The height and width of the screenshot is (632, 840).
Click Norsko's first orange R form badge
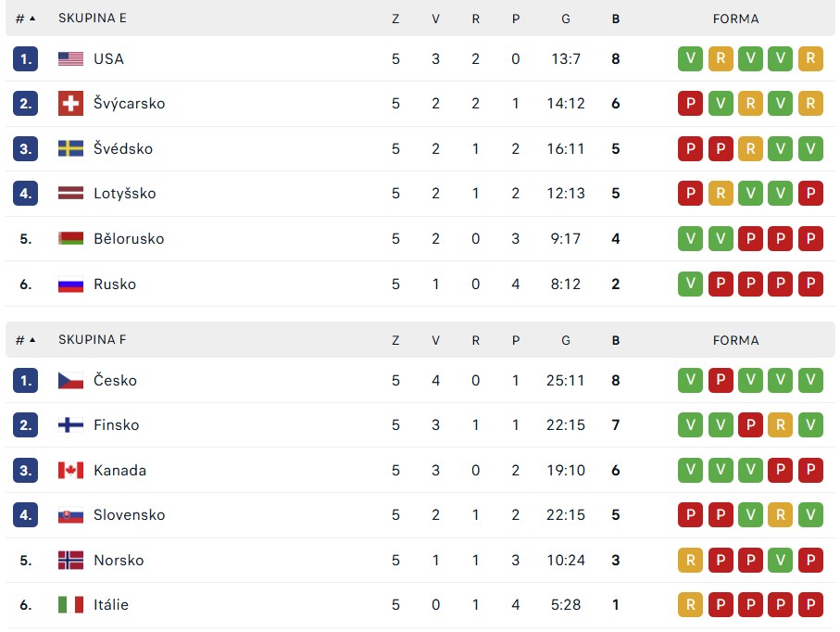[690, 560]
